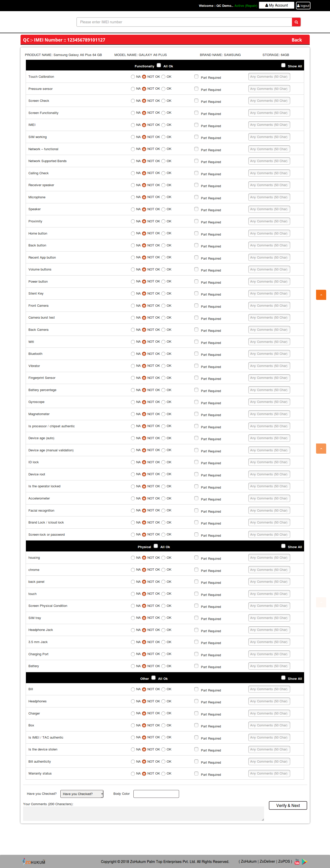Click the red search magnifier icon
Image resolution: width=330 pixels, height=868 pixels.
coord(296,22)
